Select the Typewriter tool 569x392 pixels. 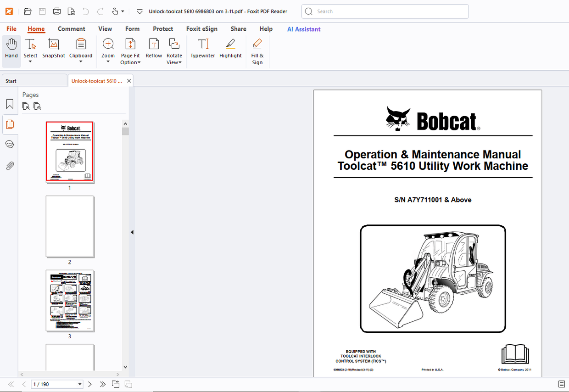pyautogui.click(x=202, y=50)
